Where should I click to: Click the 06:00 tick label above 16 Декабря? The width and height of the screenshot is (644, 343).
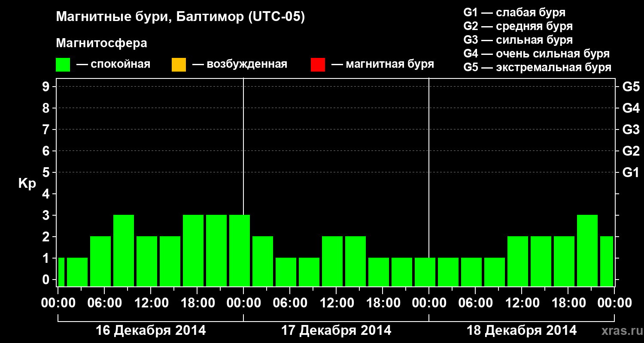click(x=104, y=303)
